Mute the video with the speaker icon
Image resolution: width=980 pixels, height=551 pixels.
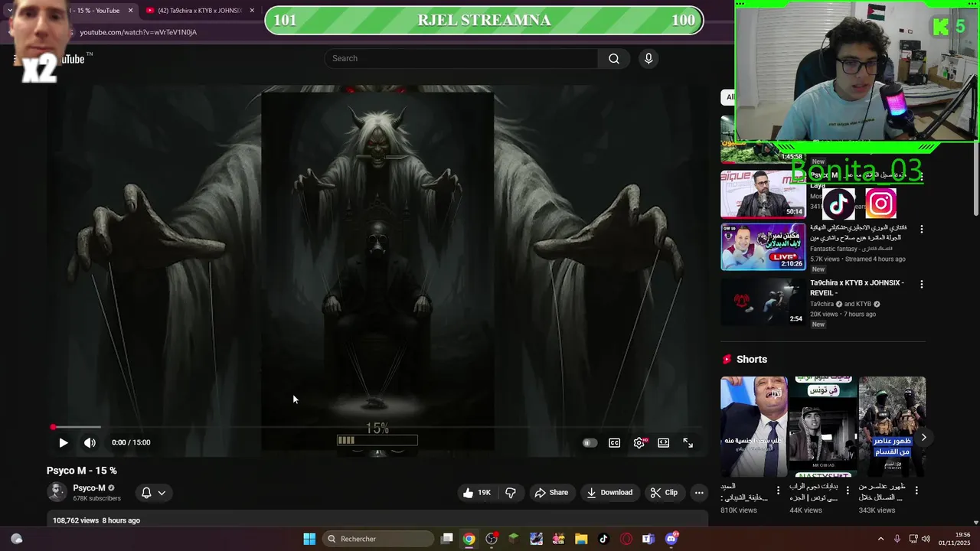pyautogui.click(x=90, y=442)
